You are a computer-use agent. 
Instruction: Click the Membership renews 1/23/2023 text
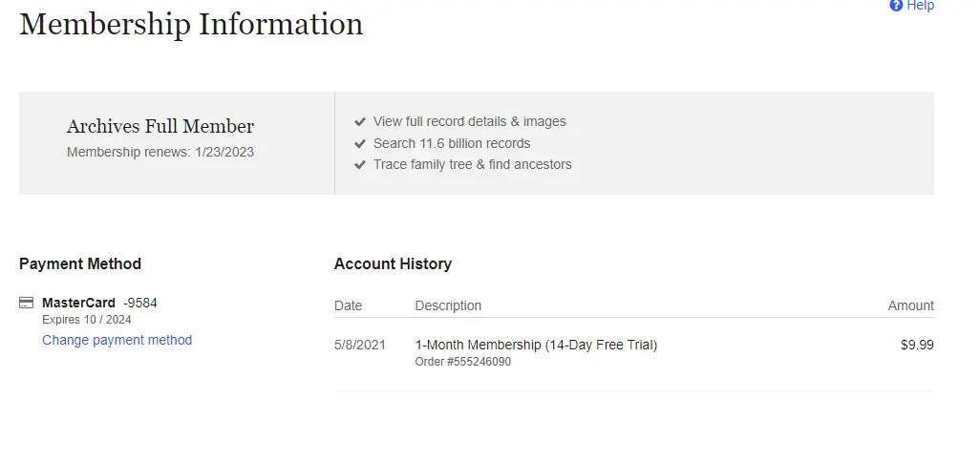(160, 152)
